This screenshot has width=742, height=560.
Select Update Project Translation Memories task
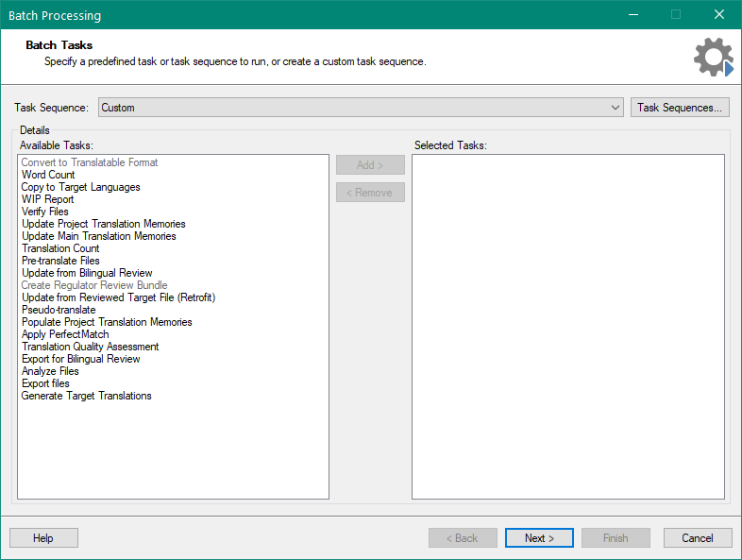pos(103,224)
